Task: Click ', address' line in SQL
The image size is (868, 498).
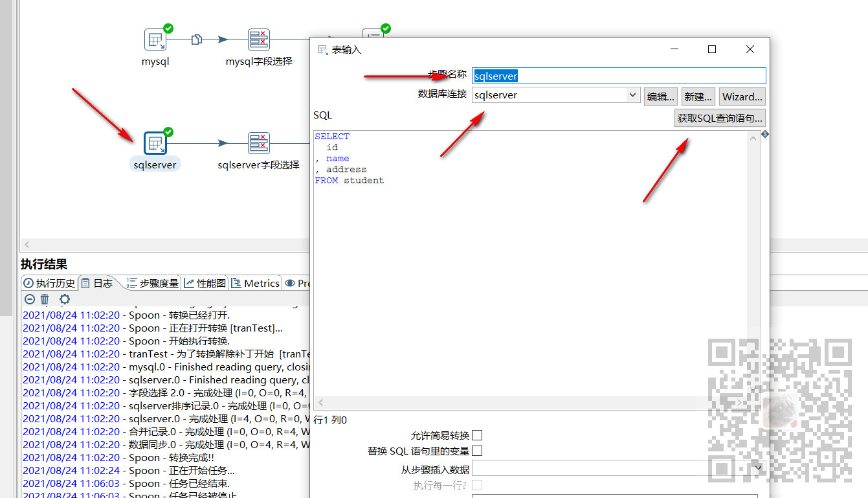Action: pyautogui.click(x=340, y=170)
